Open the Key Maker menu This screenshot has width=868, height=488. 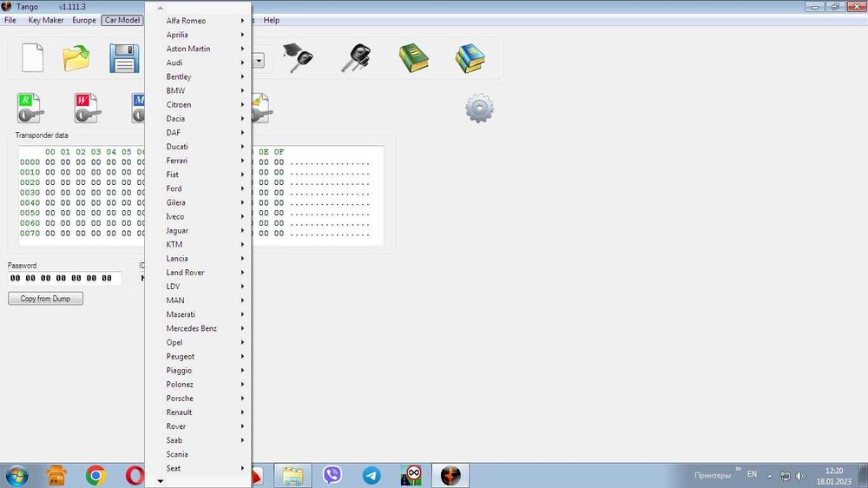46,20
